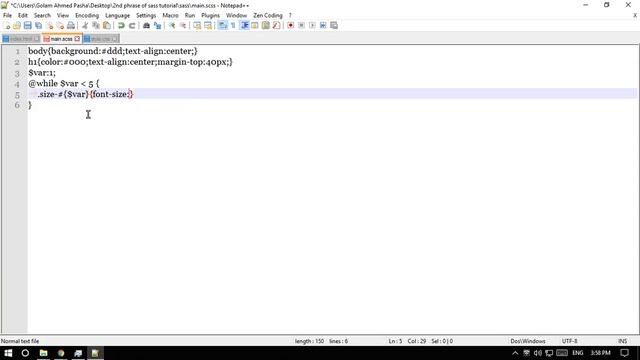Screen dimensions: 640x360
Task: Select the main.scss tab
Action: (x=62, y=39)
